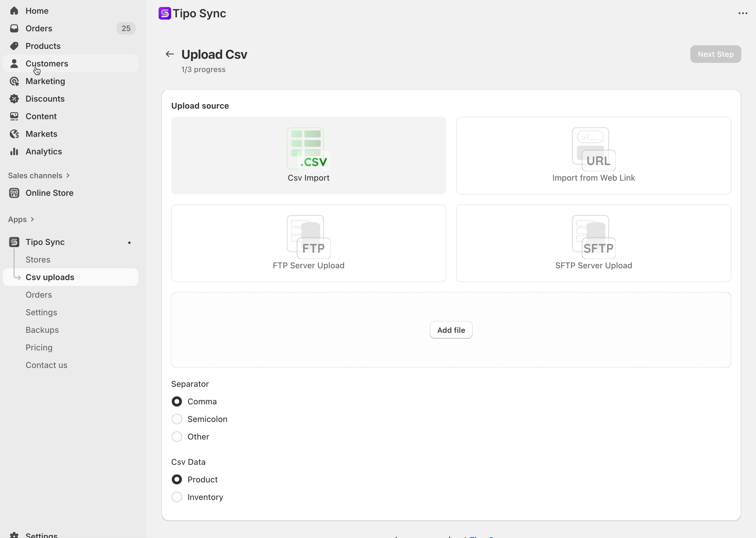Select the Other separator option
Image resolution: width=756 pixels, height=538 pixels.
177,437
